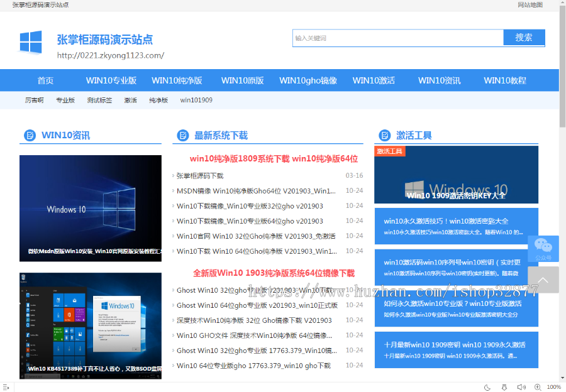Click the circular icon beside 最新系统下载
Screen dimensions: 566x392
tap(182, 135)
